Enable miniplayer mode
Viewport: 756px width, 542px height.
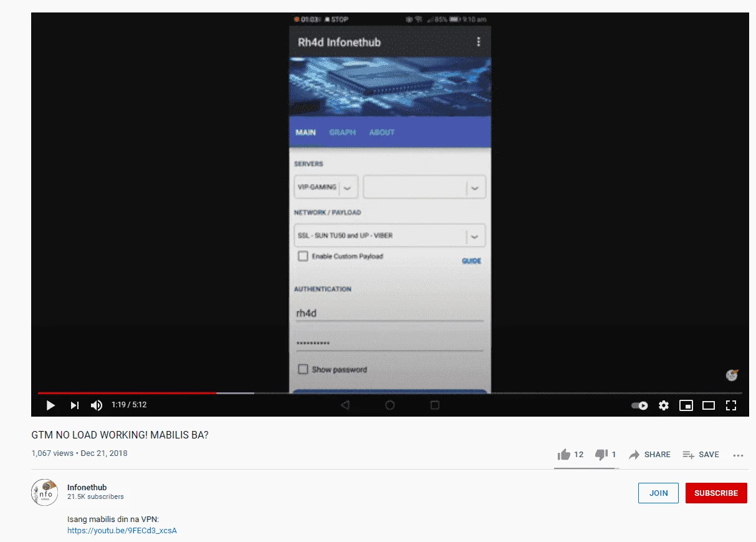point(686,405)
